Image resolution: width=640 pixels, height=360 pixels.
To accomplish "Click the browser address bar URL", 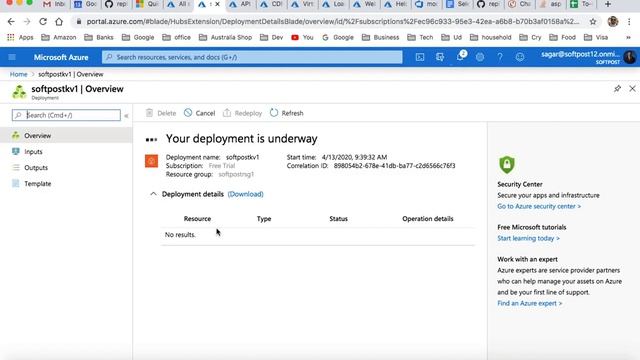I will point(333,22).
